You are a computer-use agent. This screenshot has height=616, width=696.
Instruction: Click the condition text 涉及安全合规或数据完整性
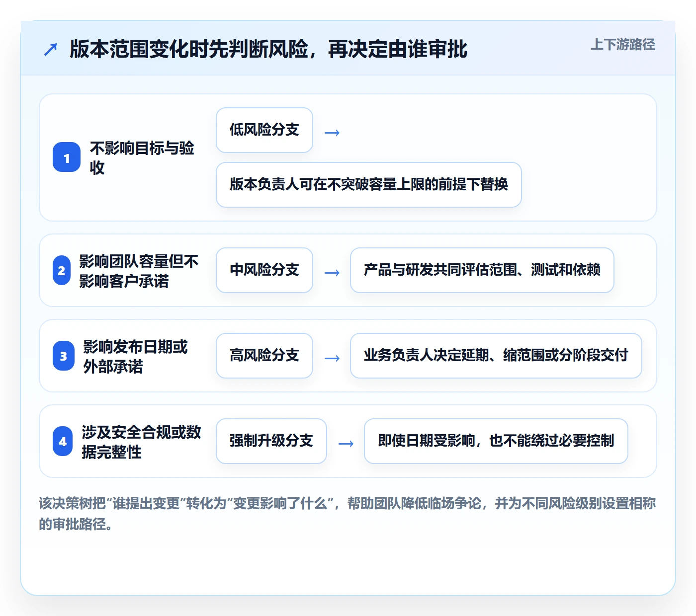[x=141, y=442]
